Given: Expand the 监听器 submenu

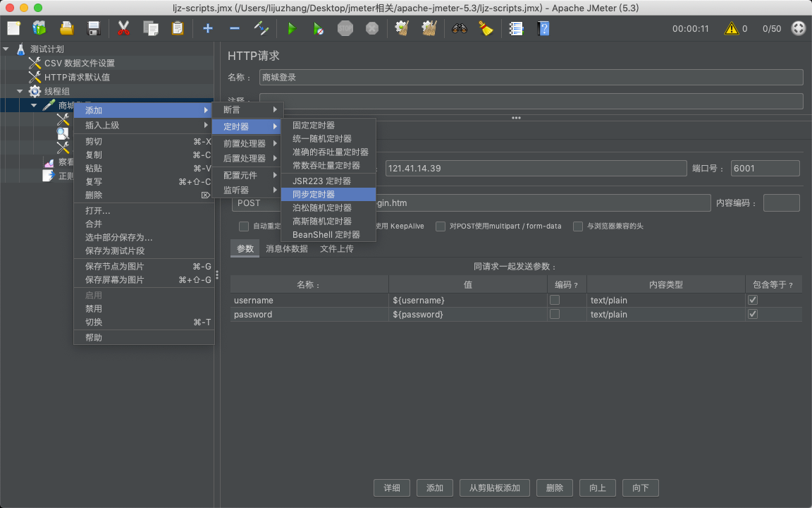Looking at the screenshot, I should (247, 190).
